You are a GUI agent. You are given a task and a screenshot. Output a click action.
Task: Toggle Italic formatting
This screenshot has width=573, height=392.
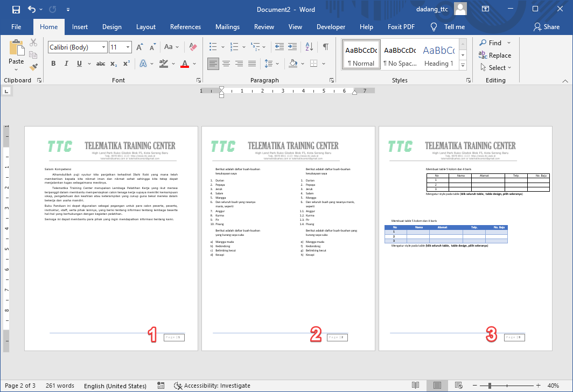point(67,64)
